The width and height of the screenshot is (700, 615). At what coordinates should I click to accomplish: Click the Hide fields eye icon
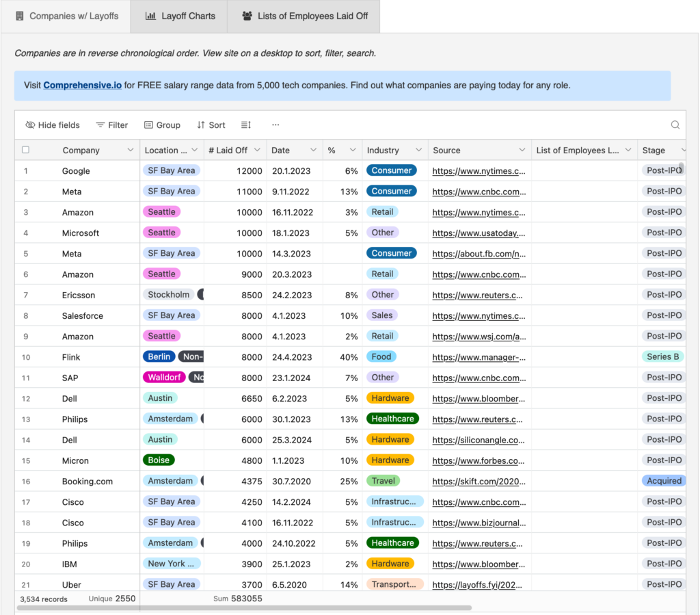tap(30, 125)
